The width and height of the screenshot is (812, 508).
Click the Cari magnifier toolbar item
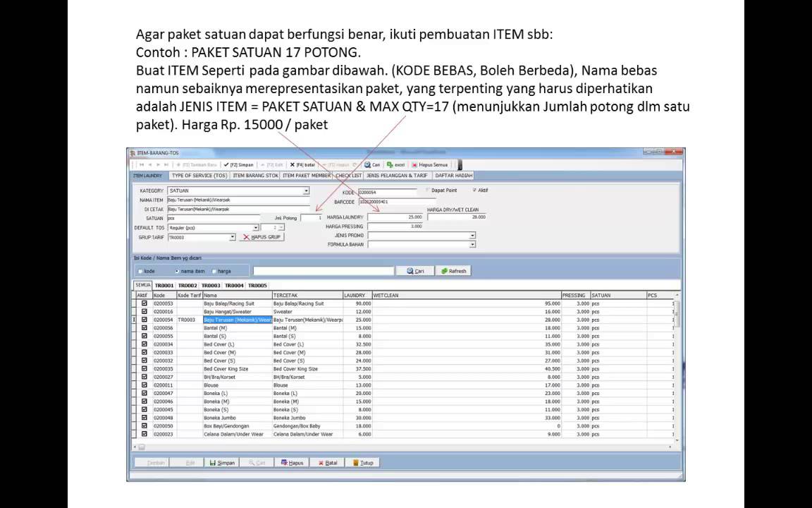[x=372, y=165]
